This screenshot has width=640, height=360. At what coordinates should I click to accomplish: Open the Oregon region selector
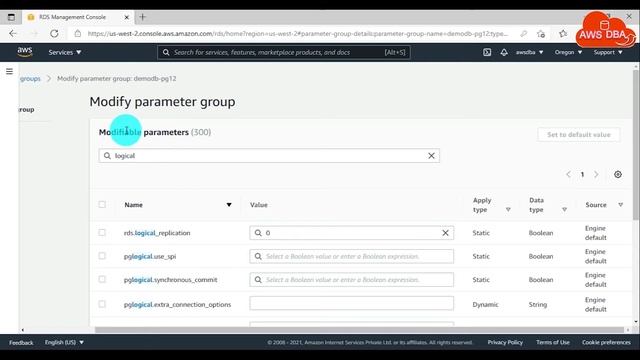568,52
